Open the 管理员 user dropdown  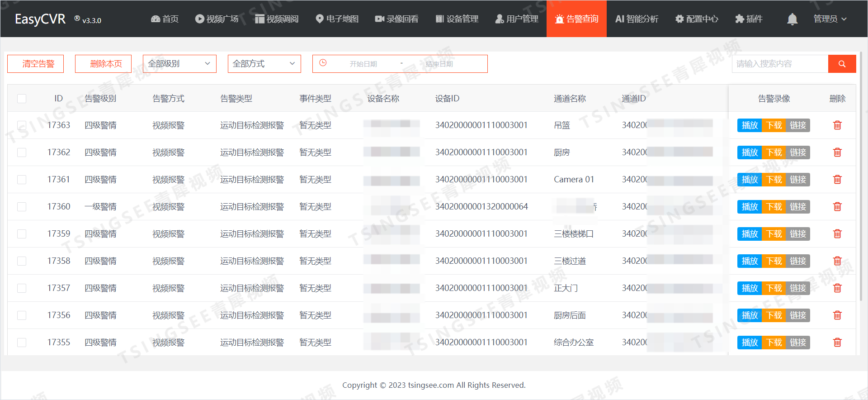pos(830,19)
